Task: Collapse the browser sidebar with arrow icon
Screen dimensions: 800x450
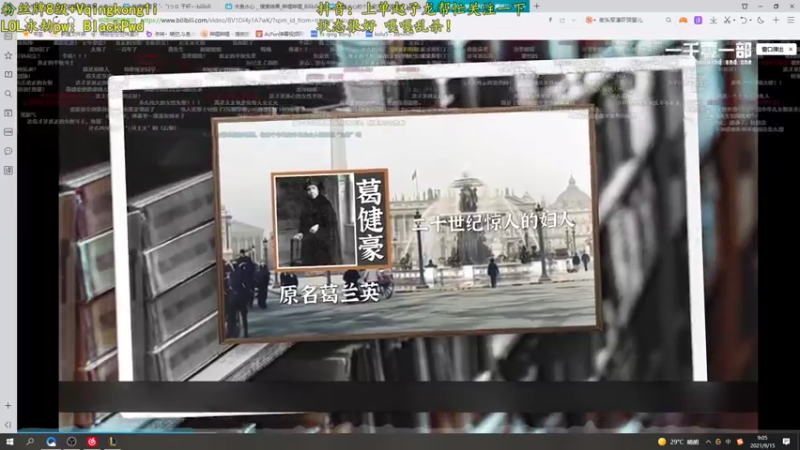Action: coord(8,424)
